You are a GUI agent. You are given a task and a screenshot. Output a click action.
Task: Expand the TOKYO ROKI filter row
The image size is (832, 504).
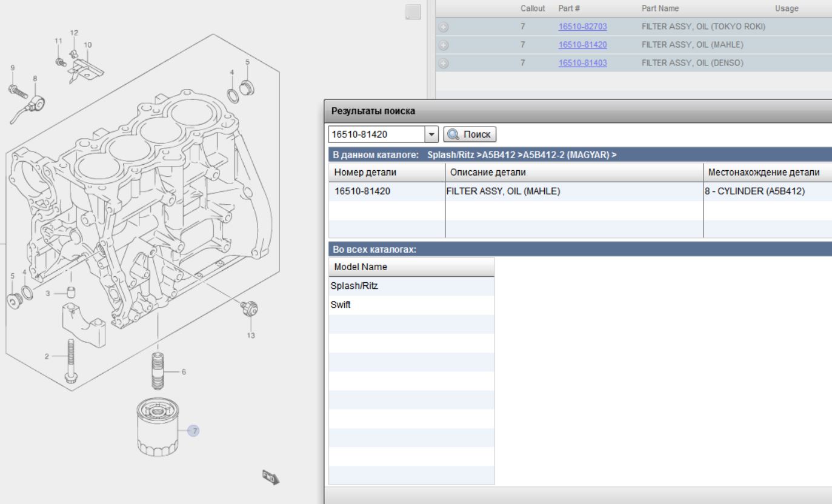point(442,27)
